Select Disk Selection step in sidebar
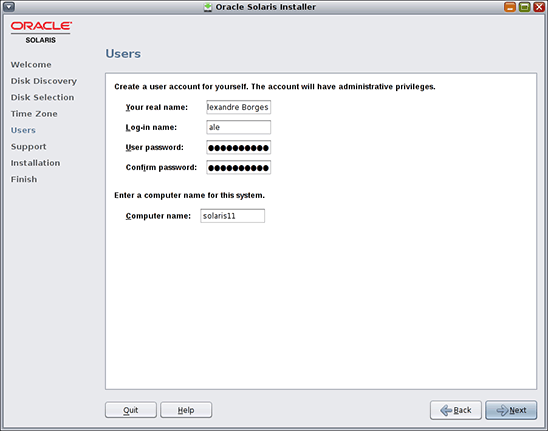This screenshot has width=548, height=431. (x=42, y=97)
